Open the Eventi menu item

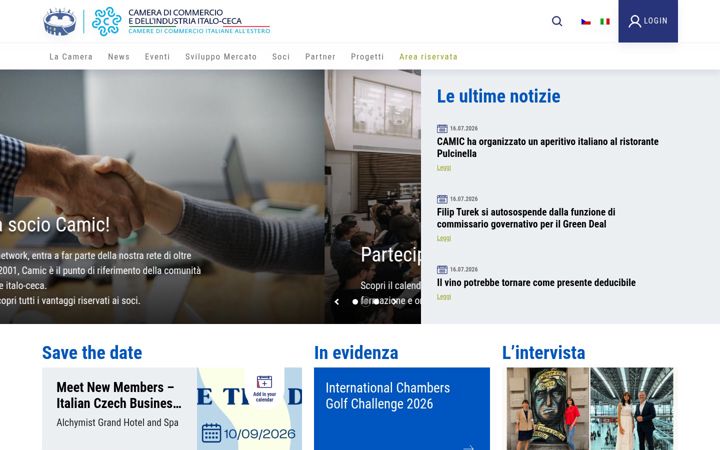pos(157,56)
